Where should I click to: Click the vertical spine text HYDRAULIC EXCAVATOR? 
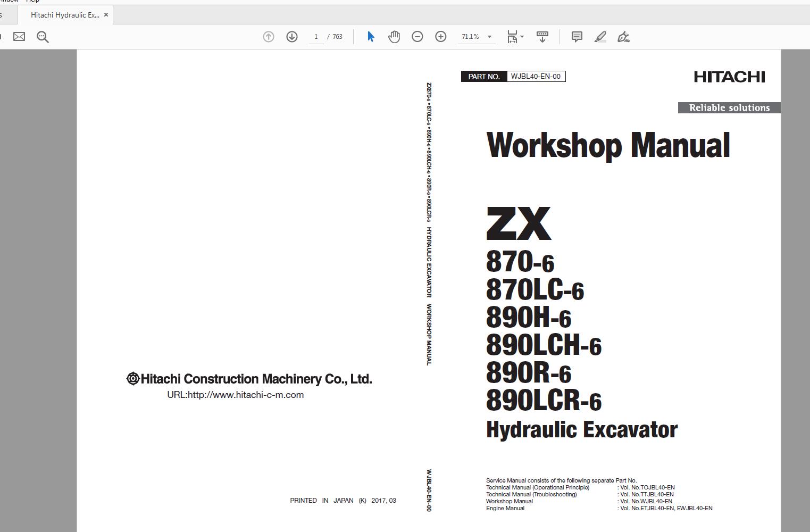coord(429,262)
